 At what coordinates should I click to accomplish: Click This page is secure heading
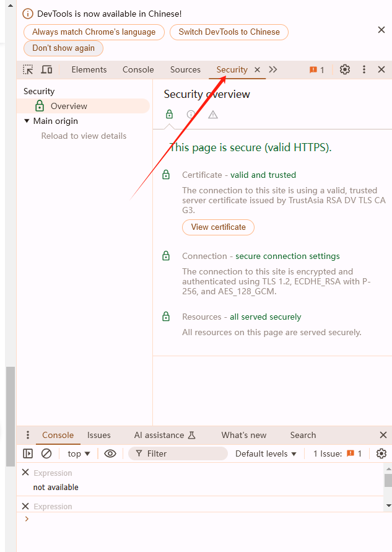click(251, 147)
